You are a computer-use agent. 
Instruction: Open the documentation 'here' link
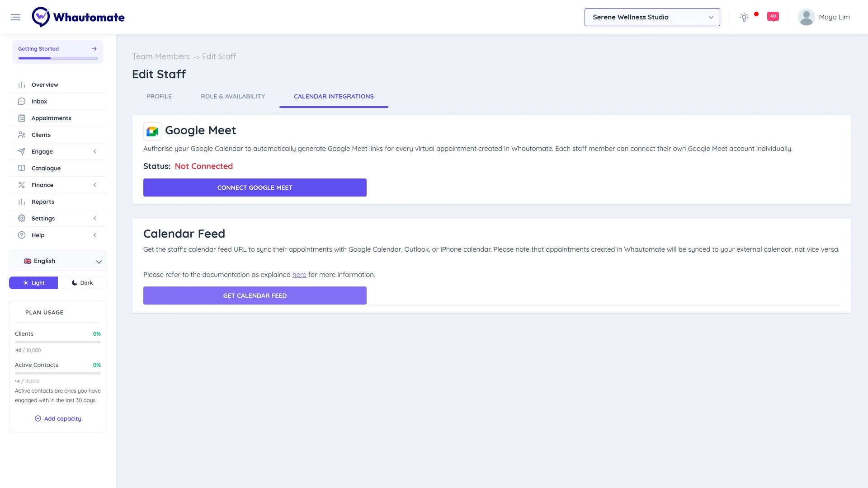tap(299, 275)
